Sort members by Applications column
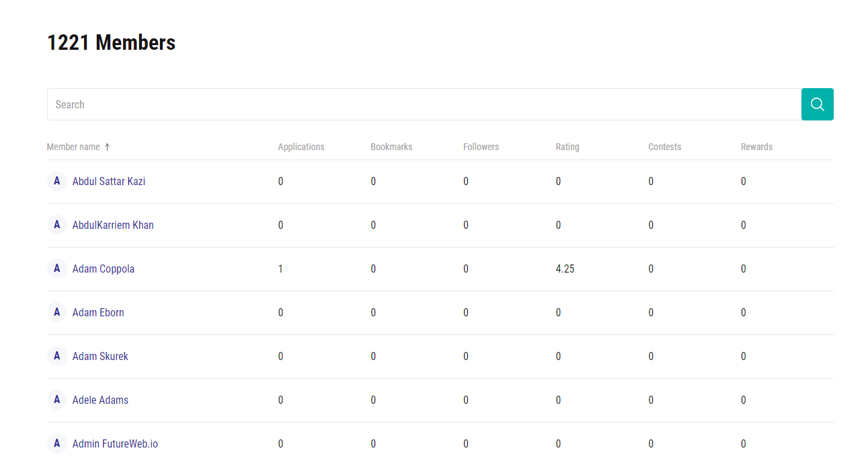 [x=301, y=147]
